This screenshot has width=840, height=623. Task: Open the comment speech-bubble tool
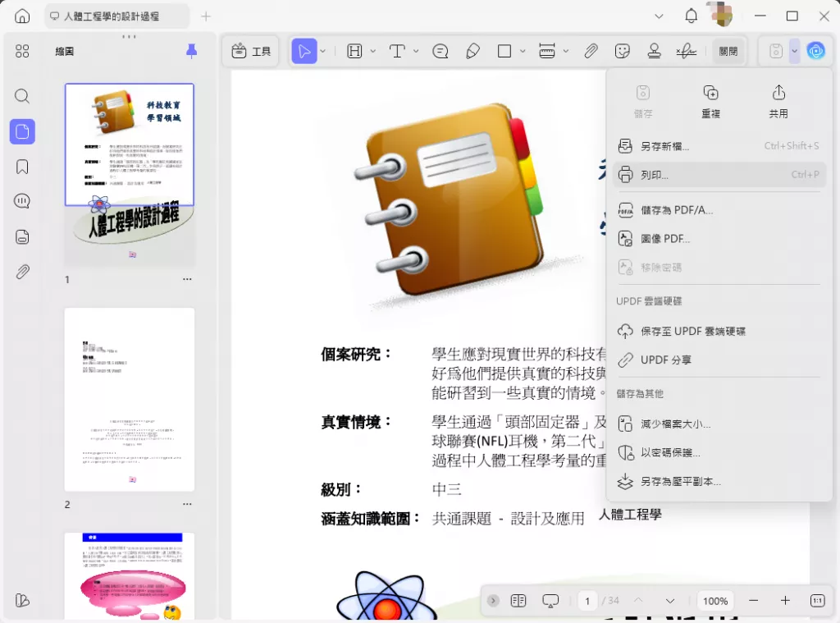pyautogui.click(x=441, y=51)
